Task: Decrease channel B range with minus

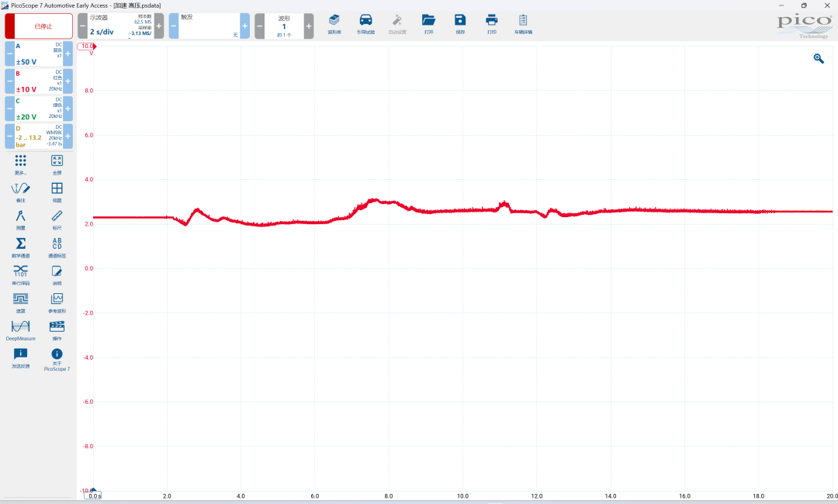Action: (9, 81)
